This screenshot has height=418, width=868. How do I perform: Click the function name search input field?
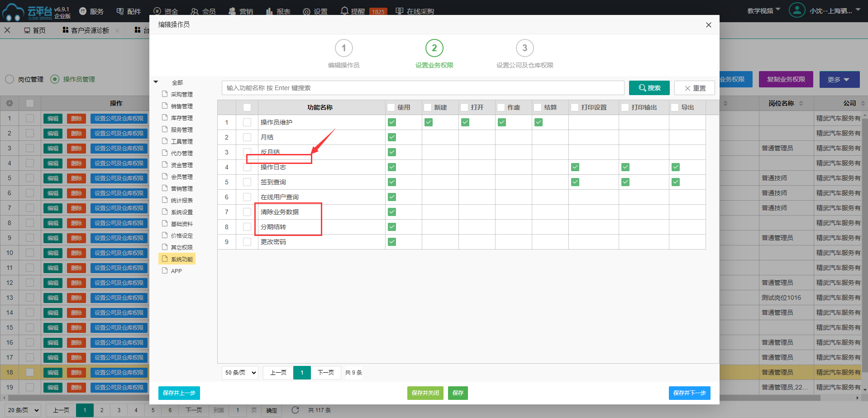coord(423,88)
